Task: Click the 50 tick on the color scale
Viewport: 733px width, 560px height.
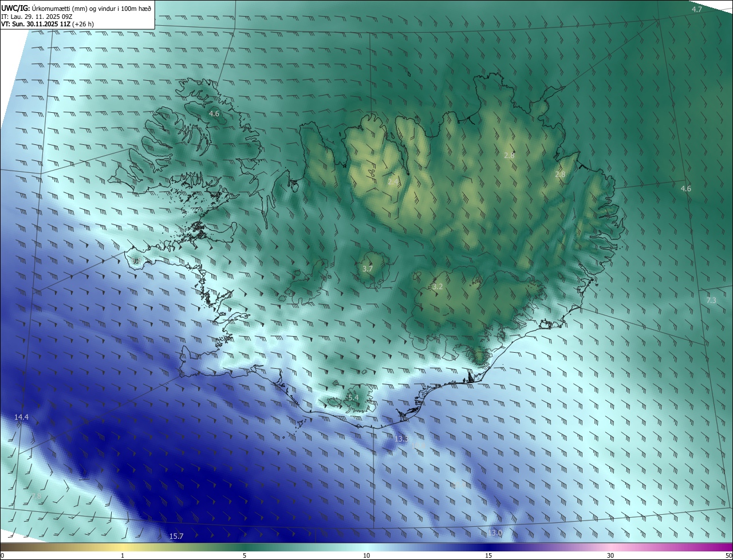Action: (728, 555)
